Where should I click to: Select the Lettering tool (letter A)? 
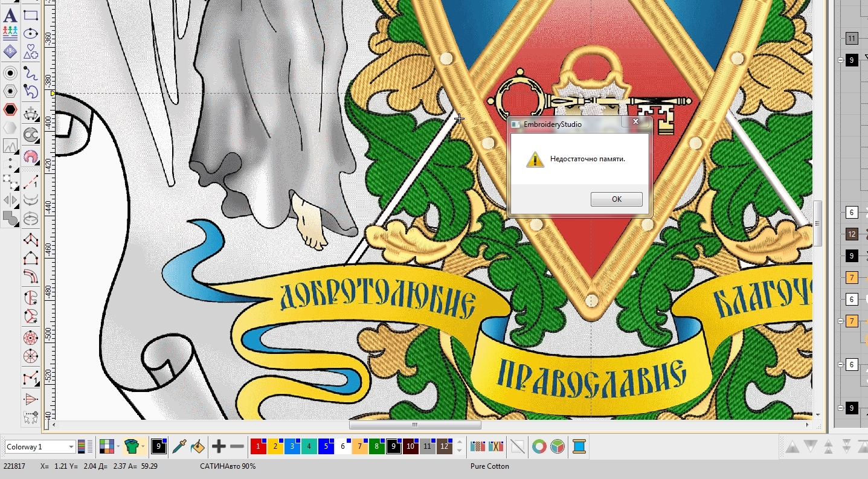click(x=10, y=16)
